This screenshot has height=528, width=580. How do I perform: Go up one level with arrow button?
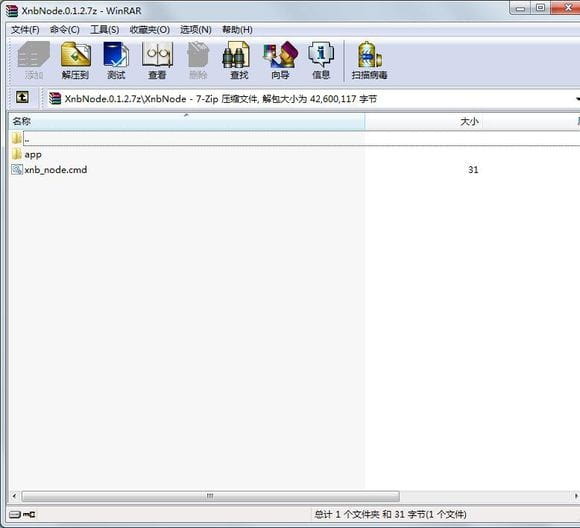pyautogui.click(x=22, y=98)
